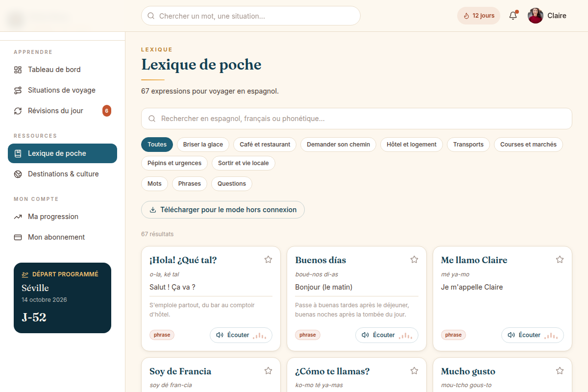The width and height of the screenshot is (588, 392).
Task: Play Écouter on "Me llamo Claire" card
Action: [533, 335]
